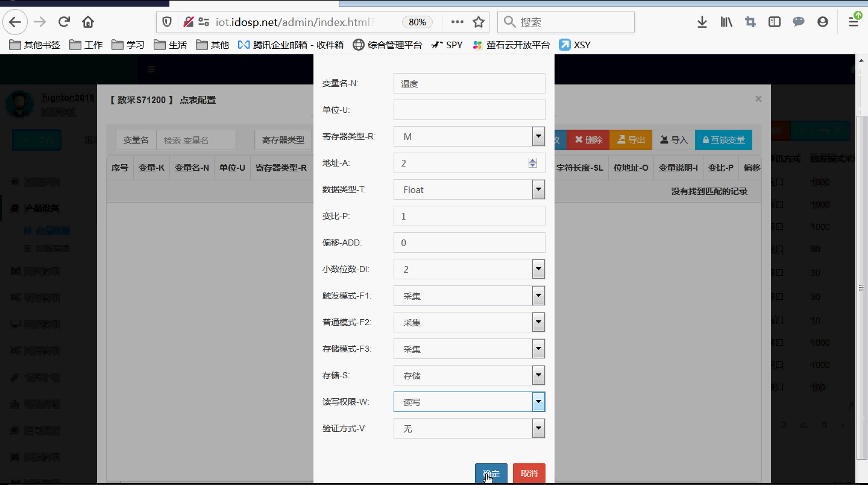Click the delete cross icon on 删除 button
Screen dimensions: 868x485
[577, 139]
